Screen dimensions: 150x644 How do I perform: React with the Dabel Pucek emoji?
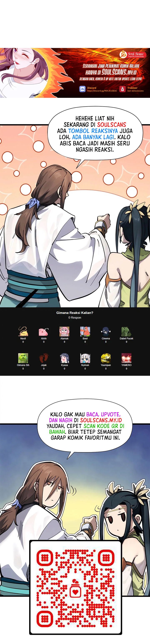tap(126, 331)
